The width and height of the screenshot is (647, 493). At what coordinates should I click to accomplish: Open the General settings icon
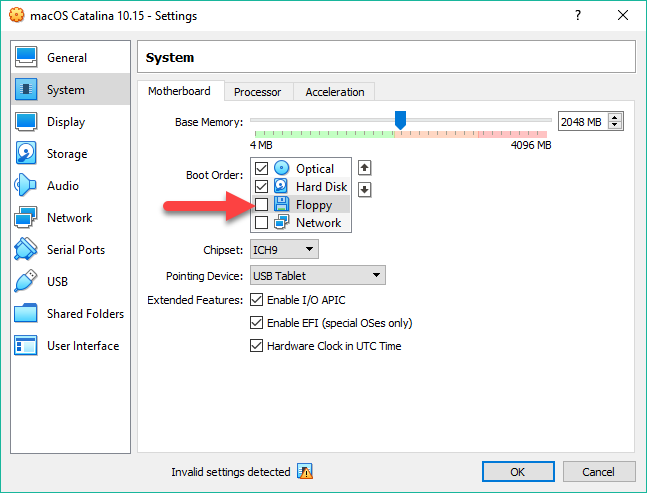click(x=27, y=58)
